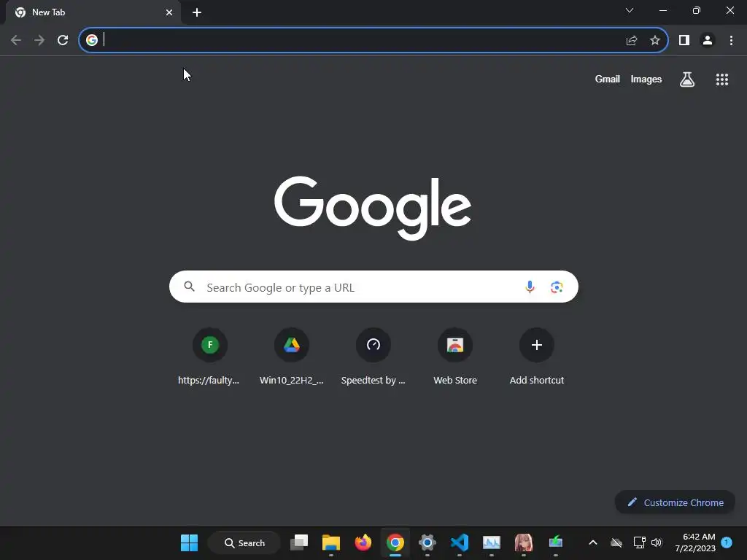
Task: Open Search Labs flask icon
Action: coord(687,79)
